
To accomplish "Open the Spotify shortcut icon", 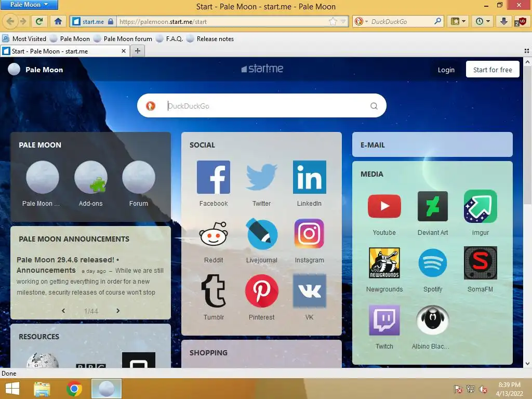I will pos(433,263).
